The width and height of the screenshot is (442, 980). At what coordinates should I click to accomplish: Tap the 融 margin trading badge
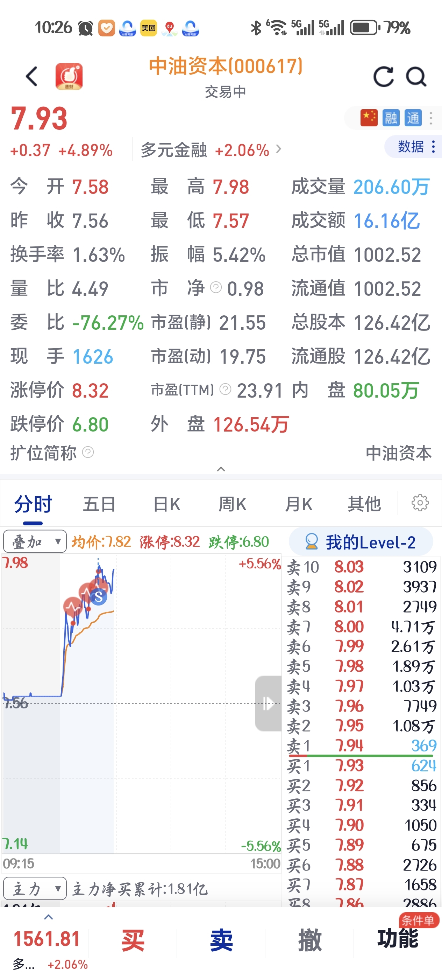[x=391, y=118]
